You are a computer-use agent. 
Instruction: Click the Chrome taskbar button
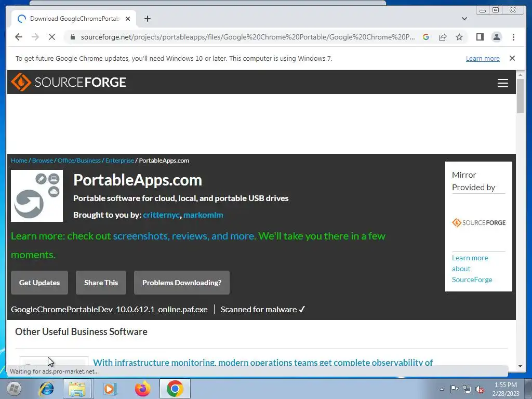coord(175,389)
